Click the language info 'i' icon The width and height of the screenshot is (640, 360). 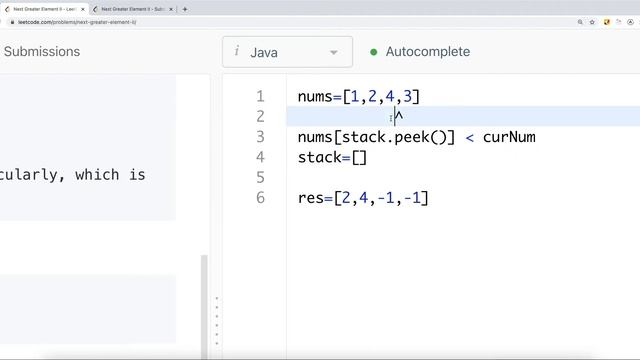237,51
